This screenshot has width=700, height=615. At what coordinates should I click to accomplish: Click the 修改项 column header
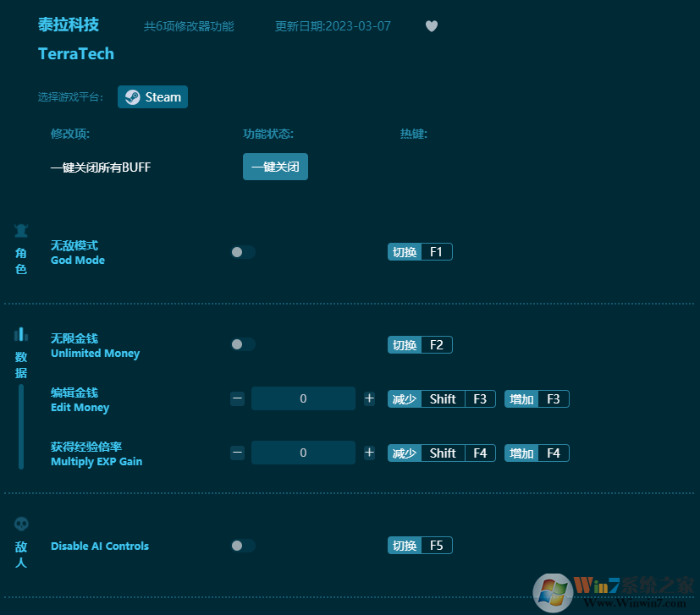(x=70, y=134)
